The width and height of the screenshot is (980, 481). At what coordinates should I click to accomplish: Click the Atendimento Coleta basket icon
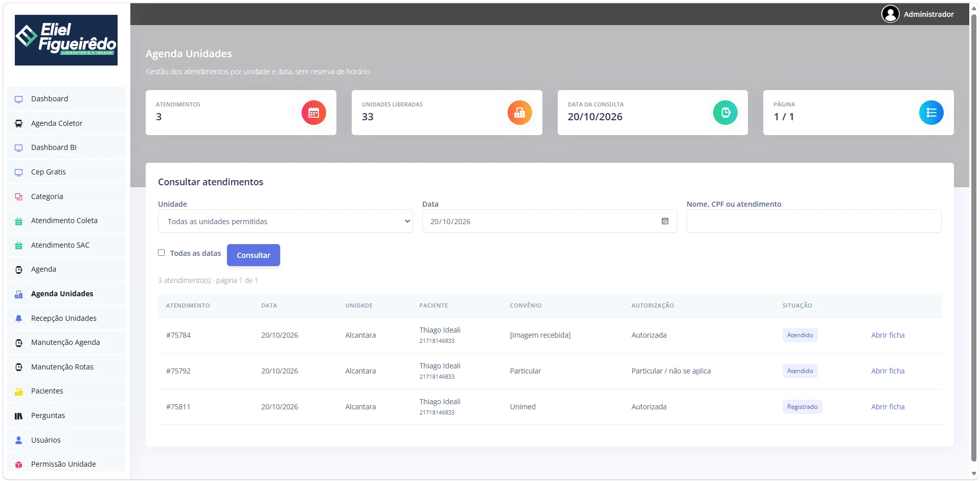coord(19,221)
